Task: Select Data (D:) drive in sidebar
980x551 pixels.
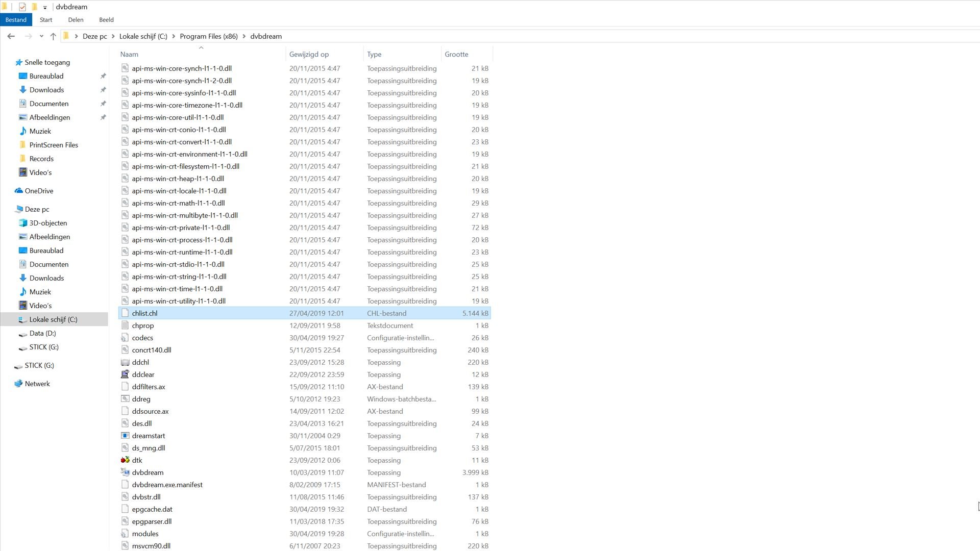Action: click(42, 333)
